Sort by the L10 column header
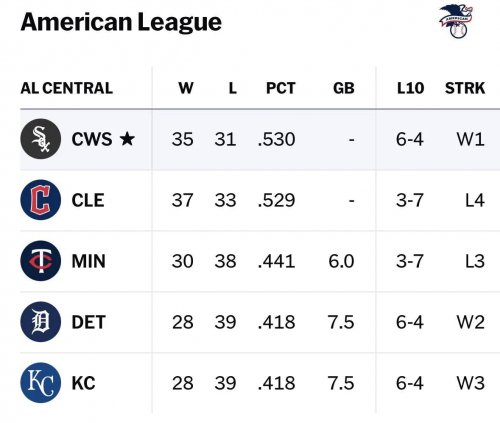 coord(410,88)
